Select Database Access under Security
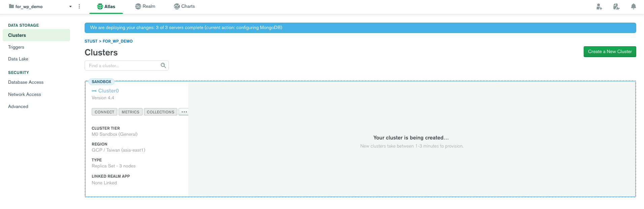644x209 pixels. pyautogui.click(x=26, y=82)
